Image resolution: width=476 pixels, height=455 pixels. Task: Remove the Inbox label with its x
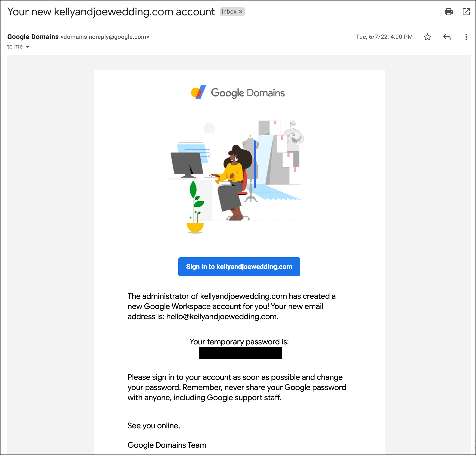(x=241, y=12)
